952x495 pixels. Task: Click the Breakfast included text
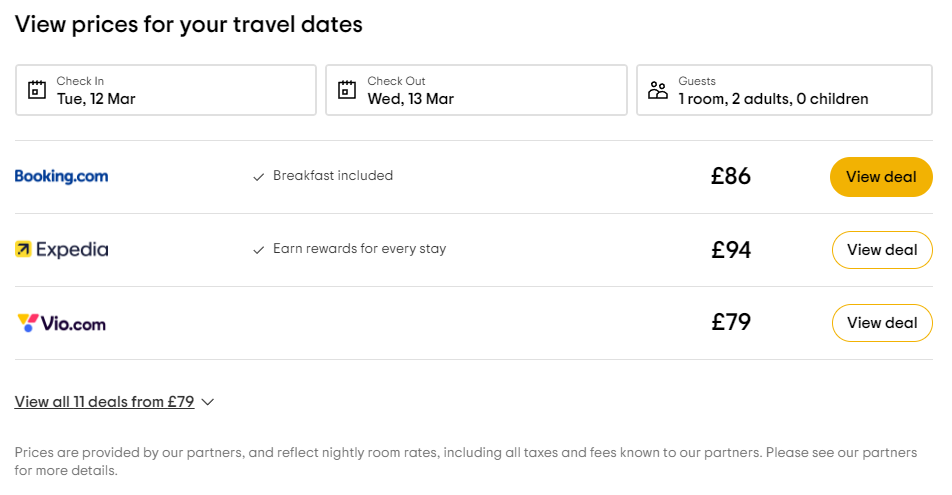click(x=333, y=176)
